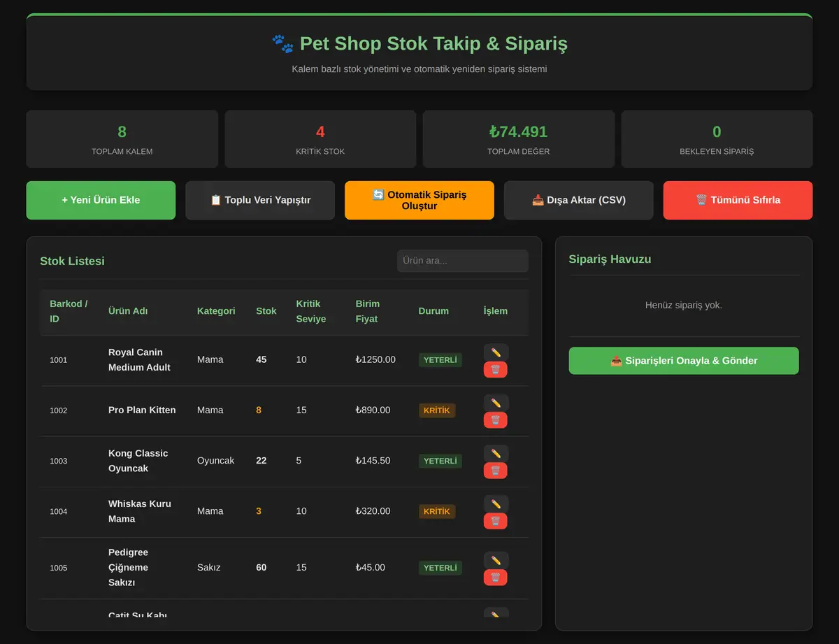Click barcode 1001 cell
Viewport: 839px width, 644px height.
tap(59, 360)
